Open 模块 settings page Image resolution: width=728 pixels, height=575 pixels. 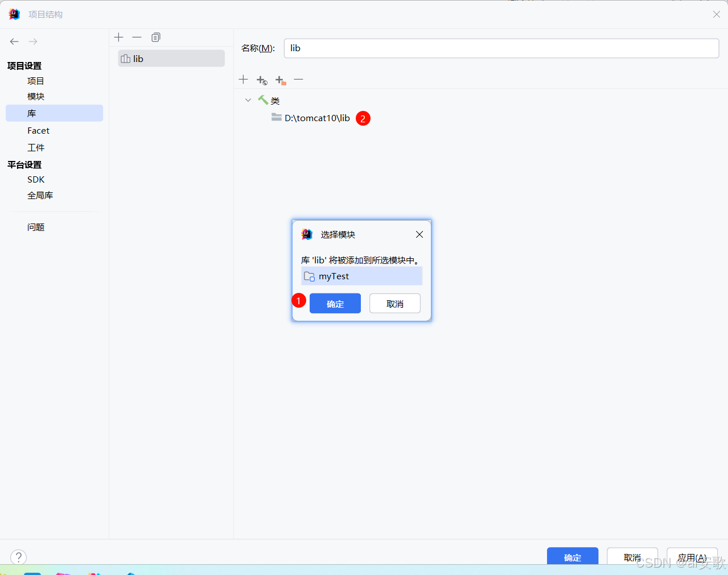(x=35, y=96)
